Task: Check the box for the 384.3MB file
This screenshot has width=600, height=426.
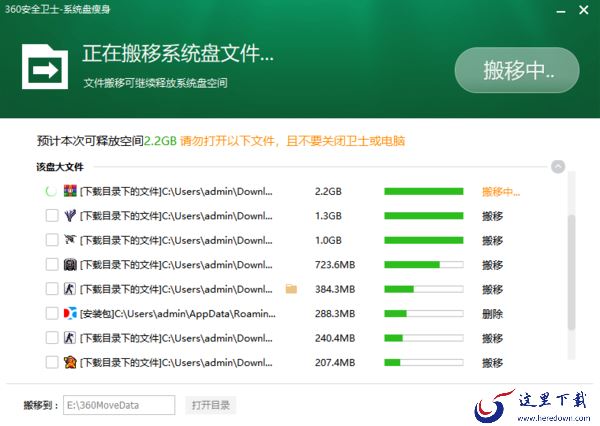Action: (x=52, y=289)
